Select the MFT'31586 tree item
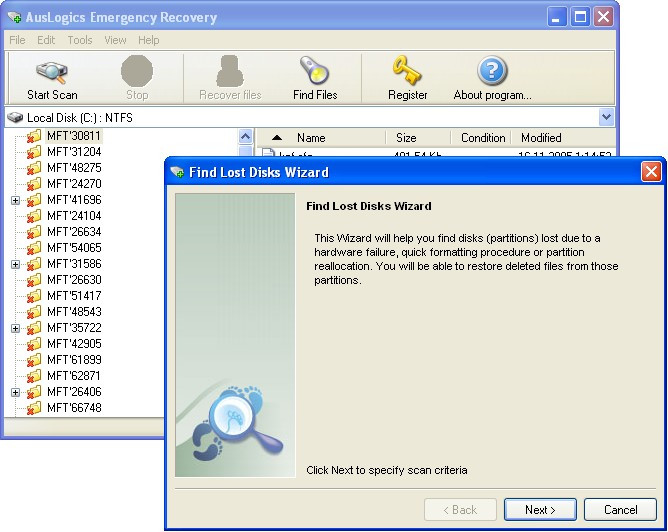Viewport: 668px width, 532px height. coord(74,264)
